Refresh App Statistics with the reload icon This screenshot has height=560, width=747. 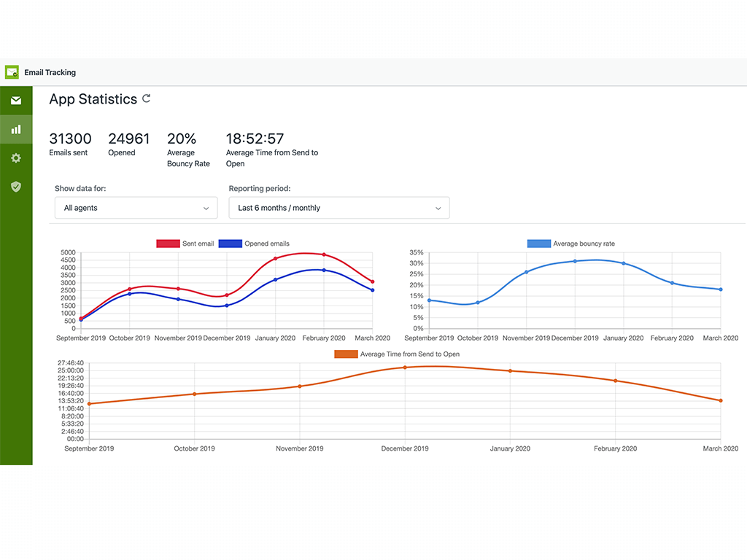[147, 98]
